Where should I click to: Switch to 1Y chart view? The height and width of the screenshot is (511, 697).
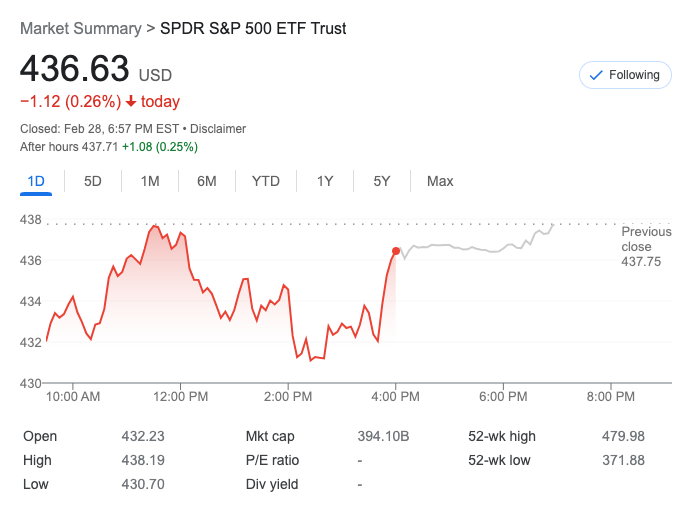[325, 181]
